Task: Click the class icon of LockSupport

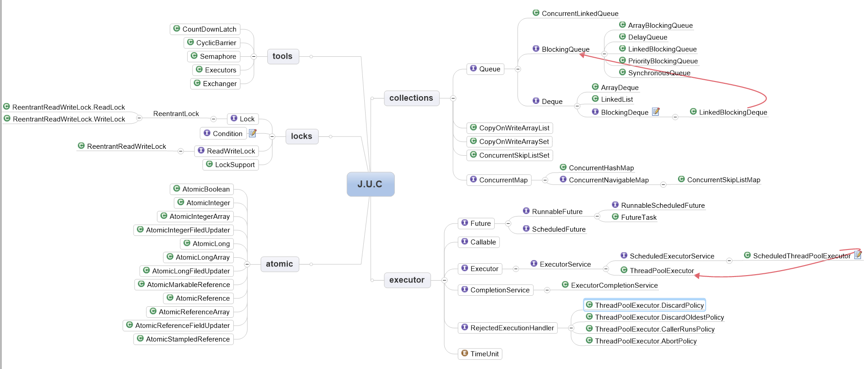Action: click(209, 164)
